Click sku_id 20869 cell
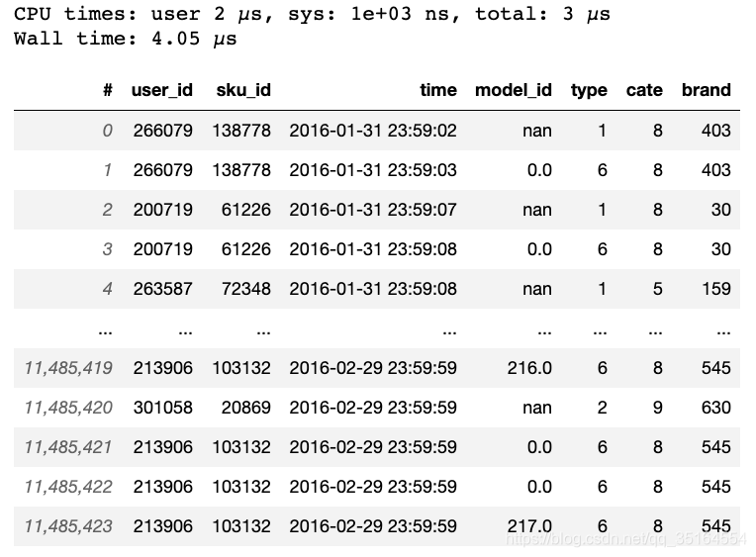The height and width of the screenshot is (557, 756). (x=248, y=408)
